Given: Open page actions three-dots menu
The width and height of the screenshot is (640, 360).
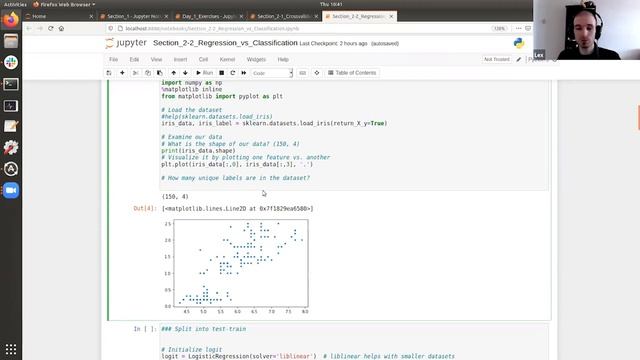Looking at the screenshot, I should tap(518, 29).
